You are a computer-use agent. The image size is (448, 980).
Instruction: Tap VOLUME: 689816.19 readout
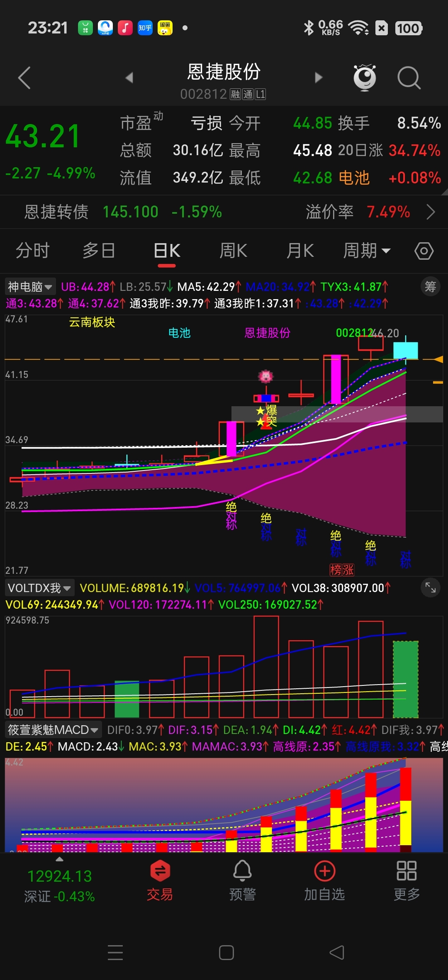point(135,588)
